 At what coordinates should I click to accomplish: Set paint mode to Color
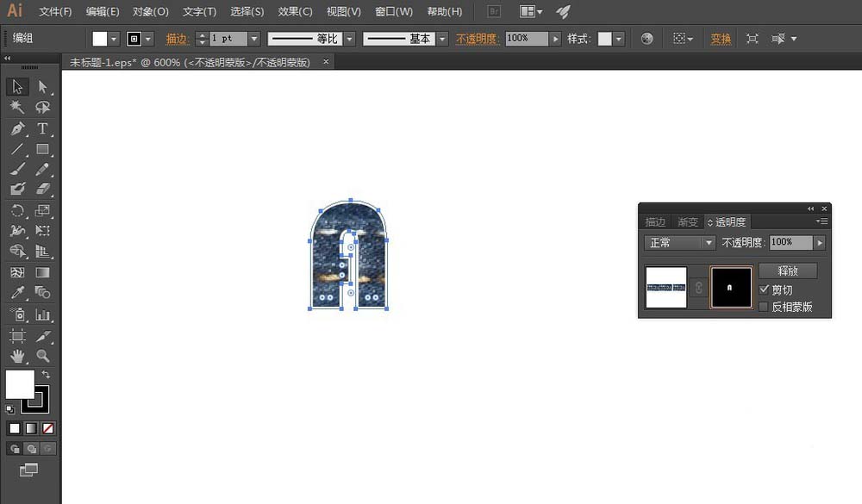point(15,428)
